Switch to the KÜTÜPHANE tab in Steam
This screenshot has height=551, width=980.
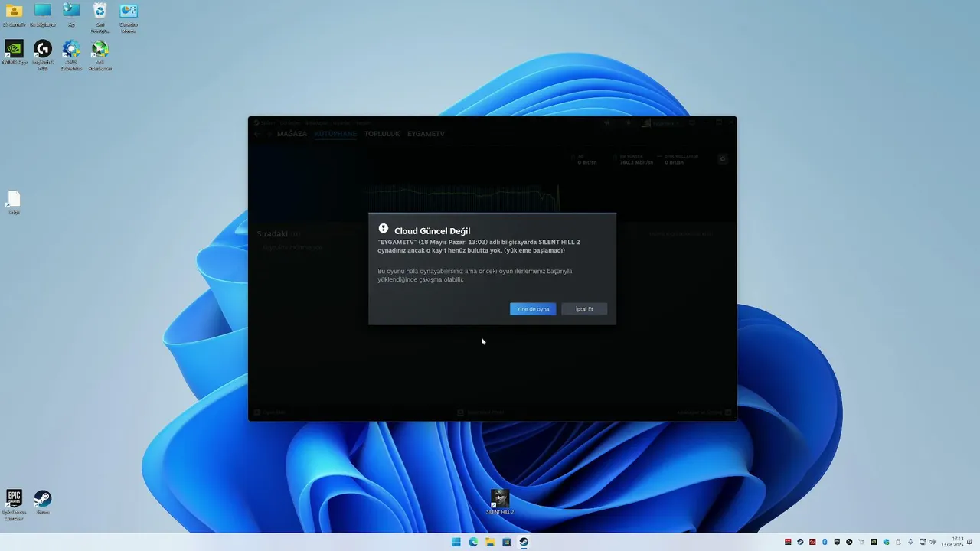pyautogui.click(x=335, y=134)
